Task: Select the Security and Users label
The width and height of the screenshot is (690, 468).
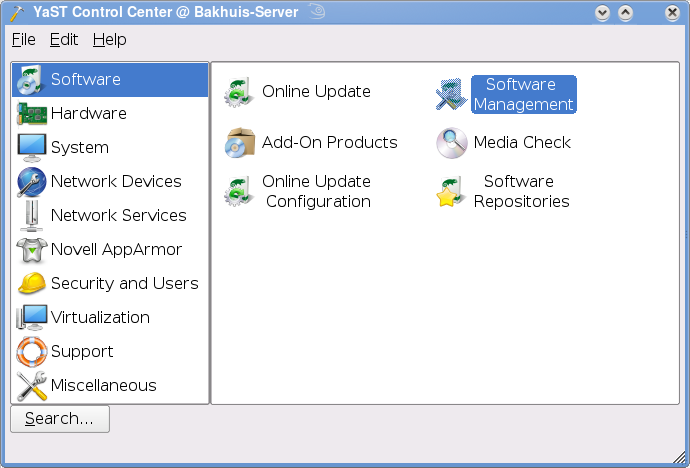Action: click(x=125, y=284)
